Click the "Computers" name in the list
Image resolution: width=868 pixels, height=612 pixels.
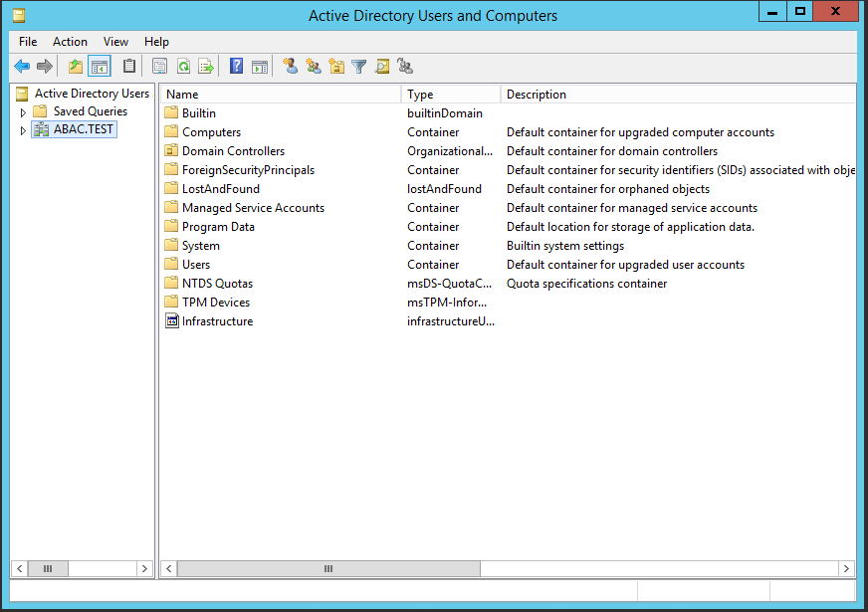[x=211, y=132]
